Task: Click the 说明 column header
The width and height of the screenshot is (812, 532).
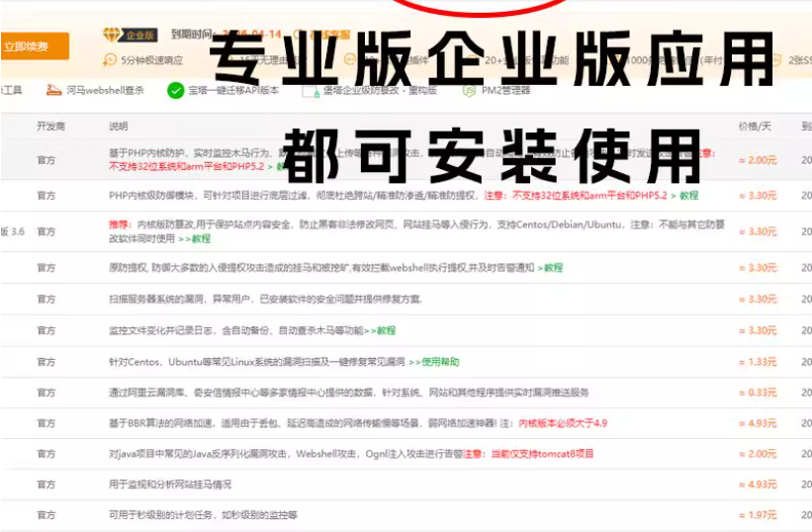Action: coord(119,127)
